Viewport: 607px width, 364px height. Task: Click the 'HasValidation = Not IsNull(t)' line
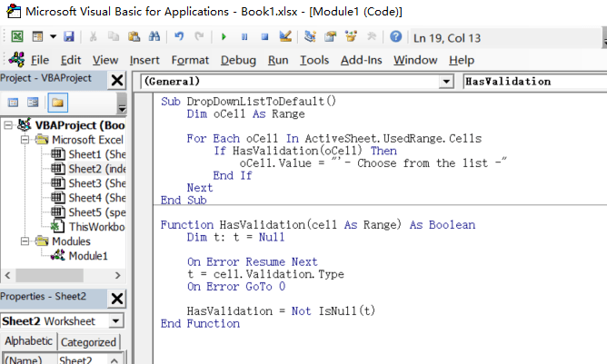click(x=281, y=311)
